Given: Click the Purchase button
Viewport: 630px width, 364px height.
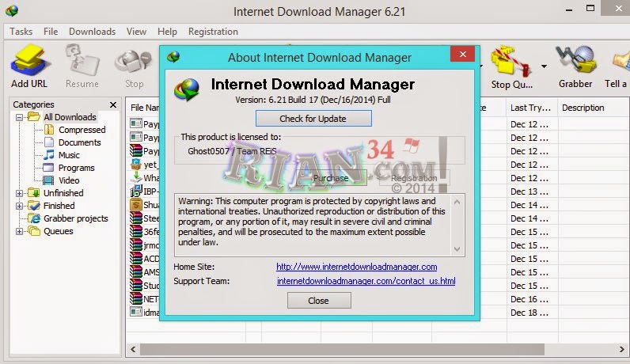Looking at the screenshot, I should tap(331, 178).
